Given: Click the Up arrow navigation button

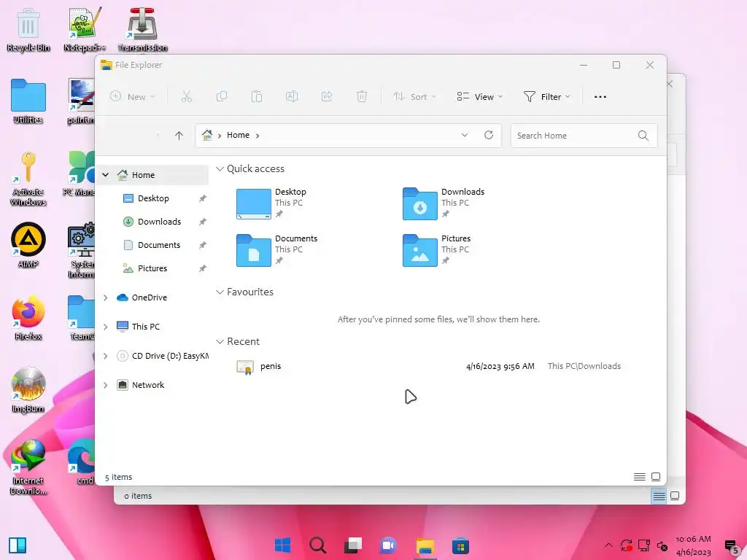Looking at the screenshot, I should (179, 136).
